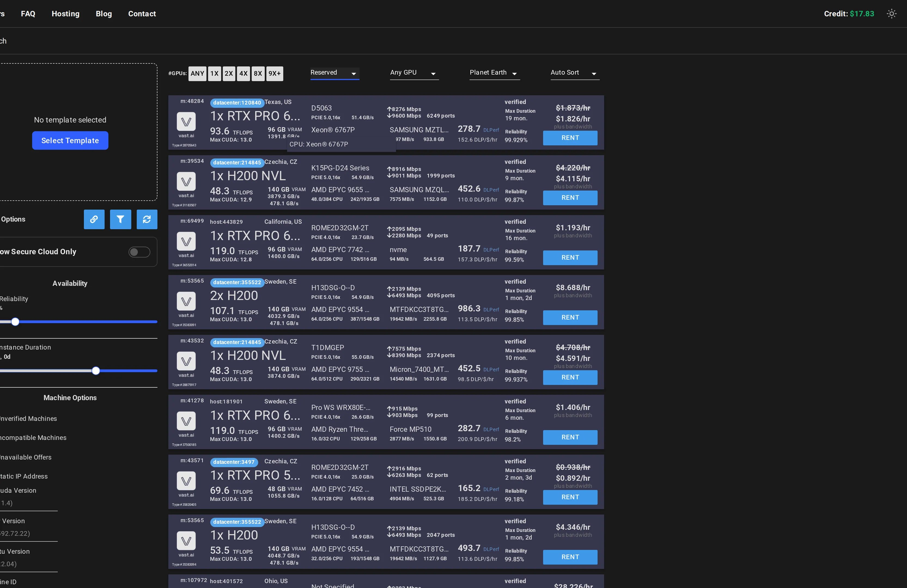Viewport: 907px width, 588px height.
Task: Click the vast.ai logo on machine m:48284
Action: [186, 122]
